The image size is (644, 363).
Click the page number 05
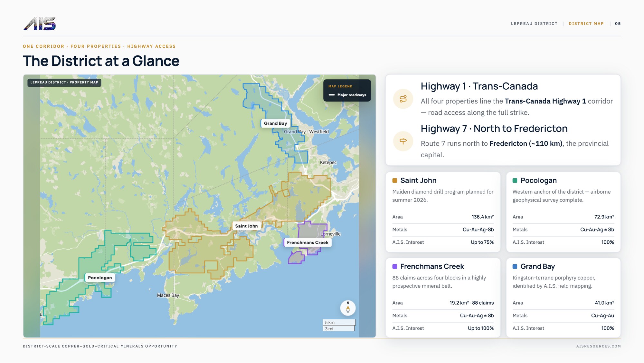618,24
